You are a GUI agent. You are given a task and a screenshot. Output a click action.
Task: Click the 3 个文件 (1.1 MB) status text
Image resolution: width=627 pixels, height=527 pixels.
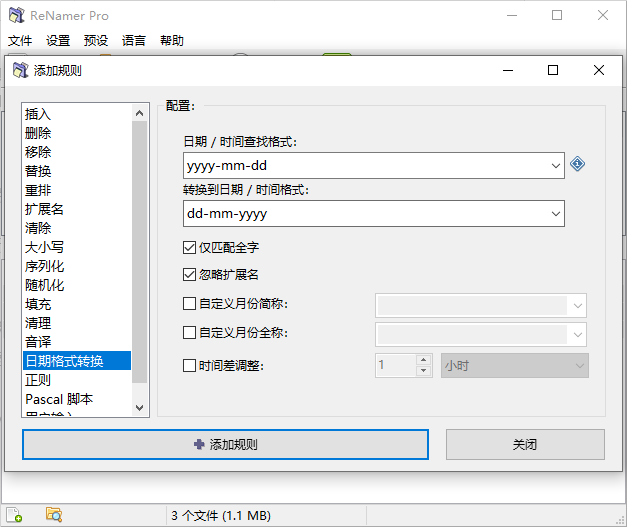[221, 515]
